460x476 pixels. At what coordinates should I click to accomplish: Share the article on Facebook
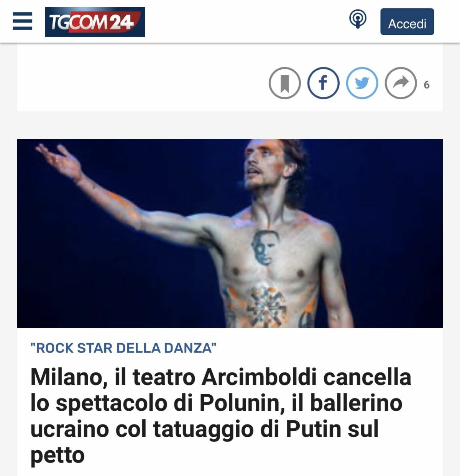(324, 83)
